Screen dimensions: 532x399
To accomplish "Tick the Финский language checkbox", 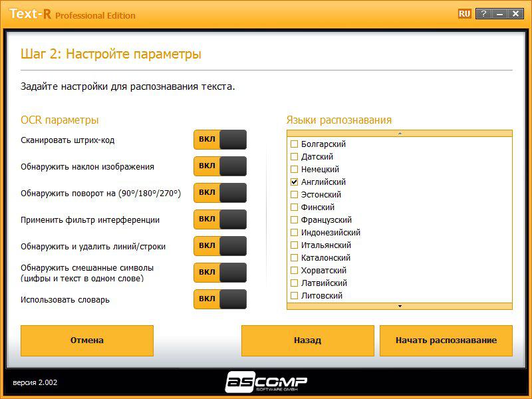I will point(294,207).
